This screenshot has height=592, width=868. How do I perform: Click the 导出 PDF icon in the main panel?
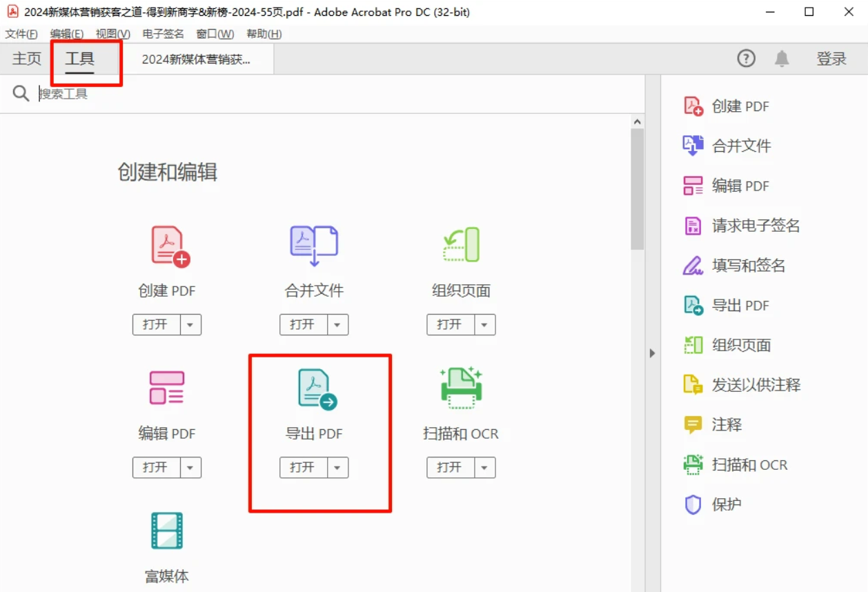point(317,389)
